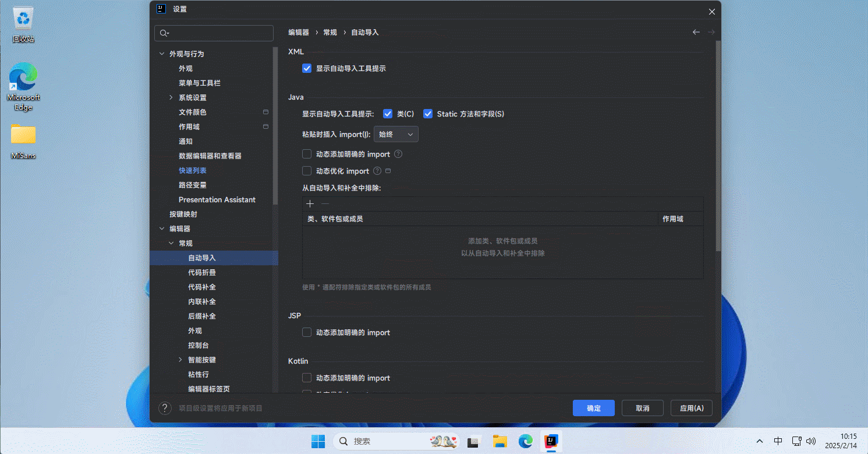Enable JSP 动态添加明确的 import checkbox
Viewport: 868px width, 454px height.
pyautogui.click(x=307, y=333)
